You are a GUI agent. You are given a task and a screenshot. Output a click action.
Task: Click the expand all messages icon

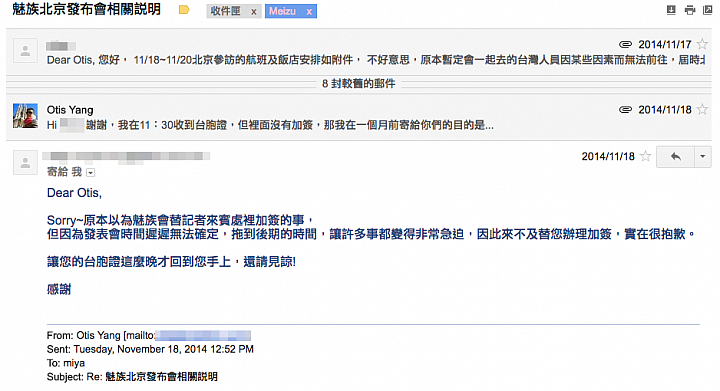(x=671, y=10)
